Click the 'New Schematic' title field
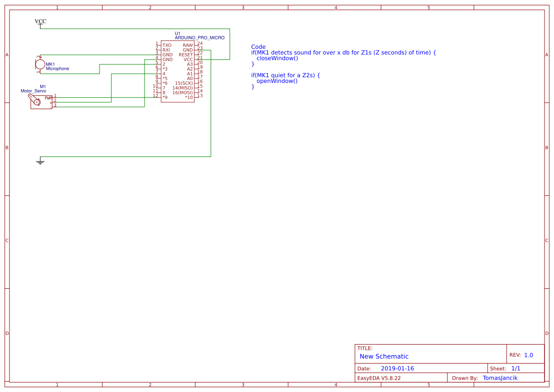The width and height of the screenshot is (554, 392). click(384, 356)
